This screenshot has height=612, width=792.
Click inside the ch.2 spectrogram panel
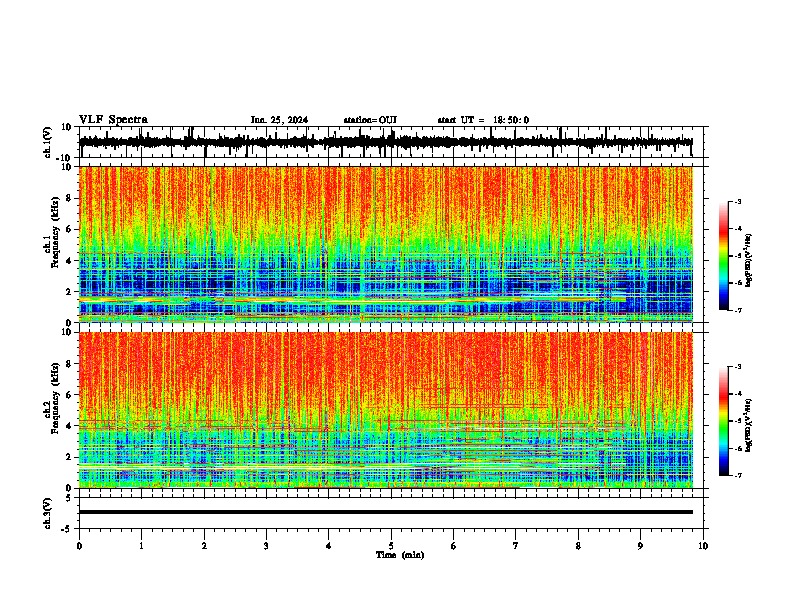[x=385, y=410]
